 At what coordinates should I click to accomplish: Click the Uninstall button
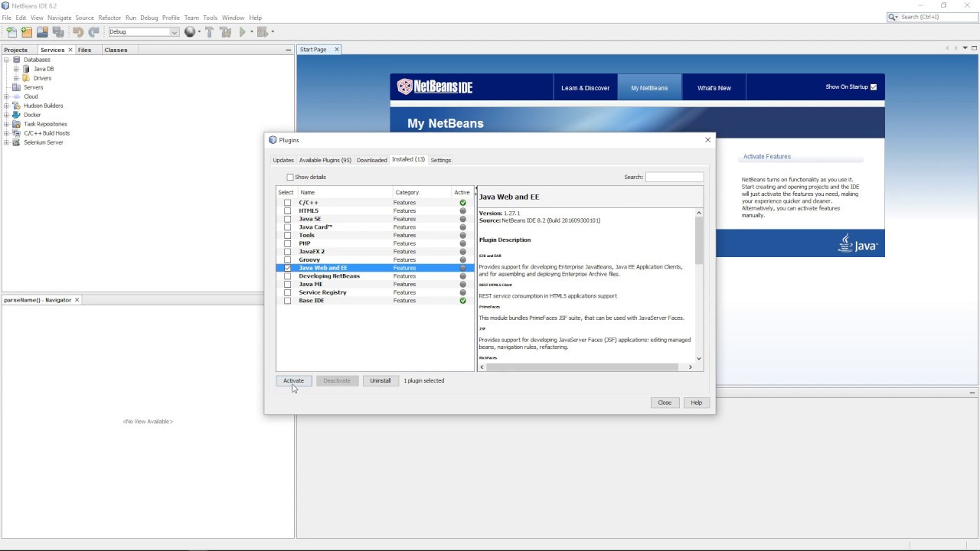380,380
